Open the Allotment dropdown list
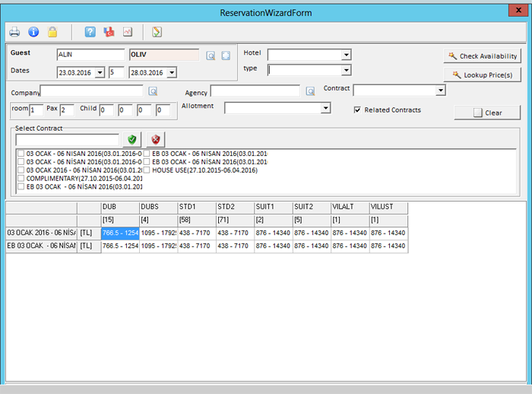 pos(325,109)
